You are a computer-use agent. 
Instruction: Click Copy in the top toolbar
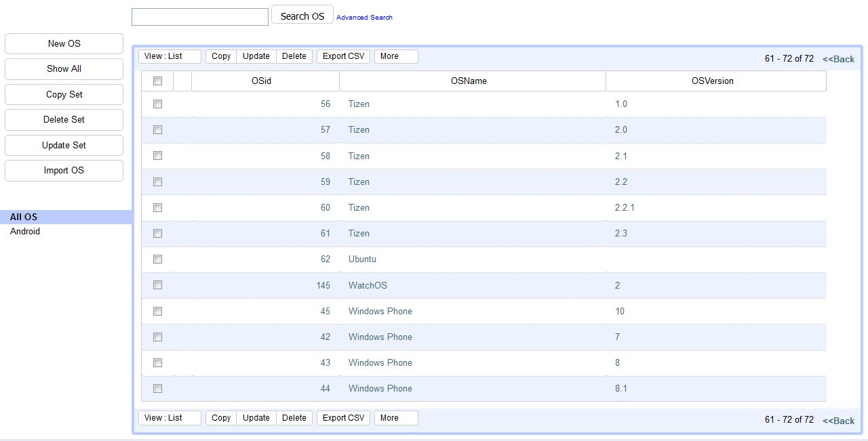(x=221, y=56)
